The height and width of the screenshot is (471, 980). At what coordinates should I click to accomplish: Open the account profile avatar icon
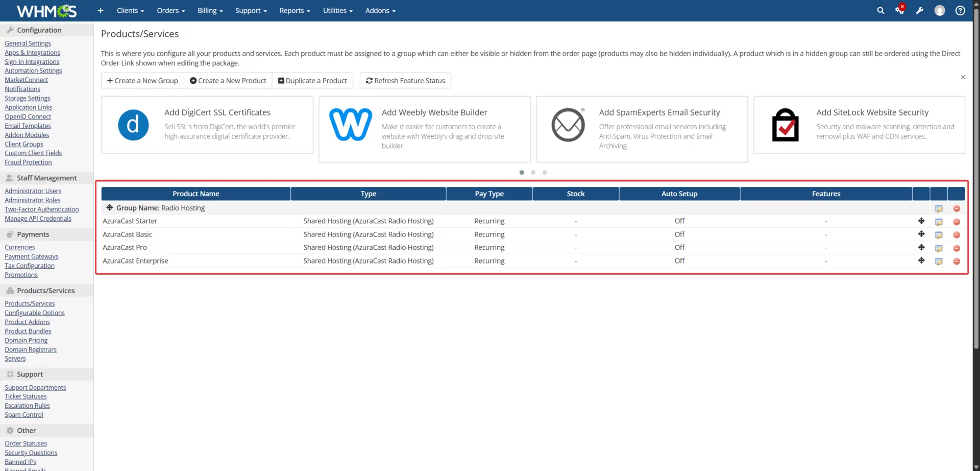[940, 10]
